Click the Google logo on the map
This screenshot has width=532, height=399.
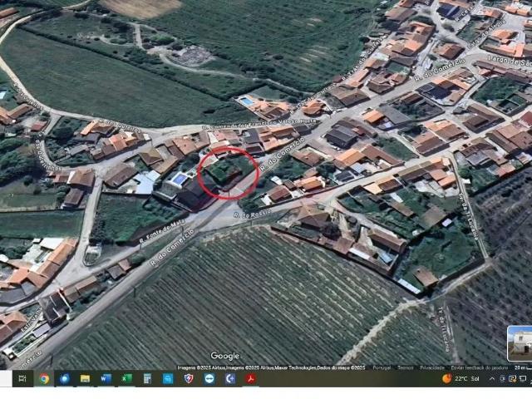(x=224, y=356)
